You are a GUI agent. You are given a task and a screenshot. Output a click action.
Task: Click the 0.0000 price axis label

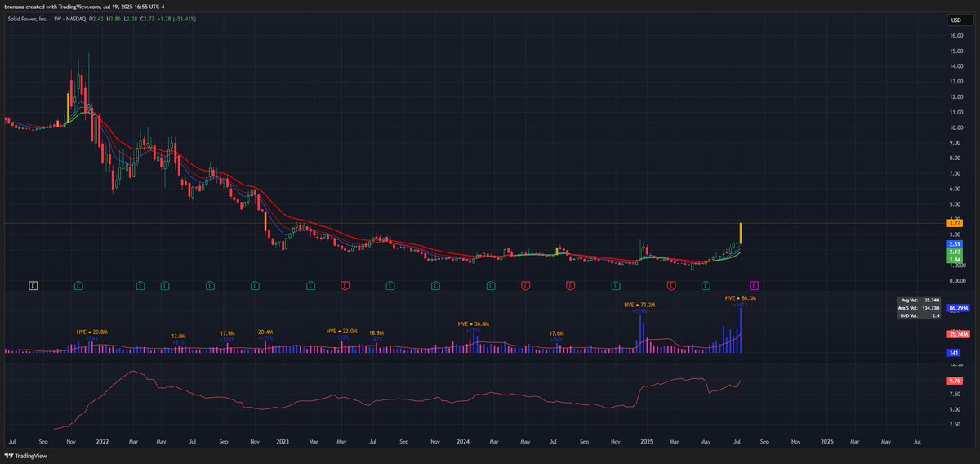pos(957,280)
